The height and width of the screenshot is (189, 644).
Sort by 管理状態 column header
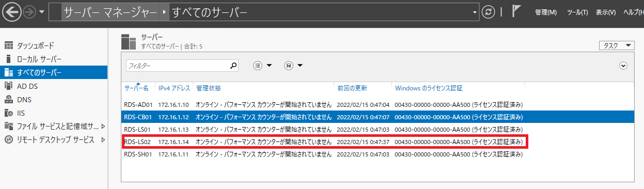point(209,88)
